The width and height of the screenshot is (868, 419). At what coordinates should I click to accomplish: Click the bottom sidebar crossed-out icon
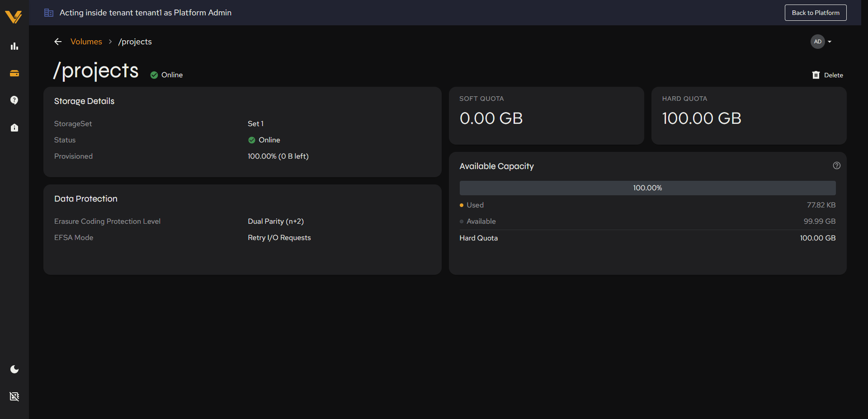click(x=14, y=396)
